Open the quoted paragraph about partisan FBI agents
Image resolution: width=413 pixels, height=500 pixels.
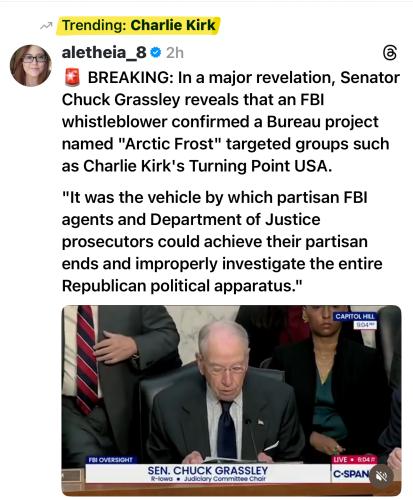coord(222,242)
